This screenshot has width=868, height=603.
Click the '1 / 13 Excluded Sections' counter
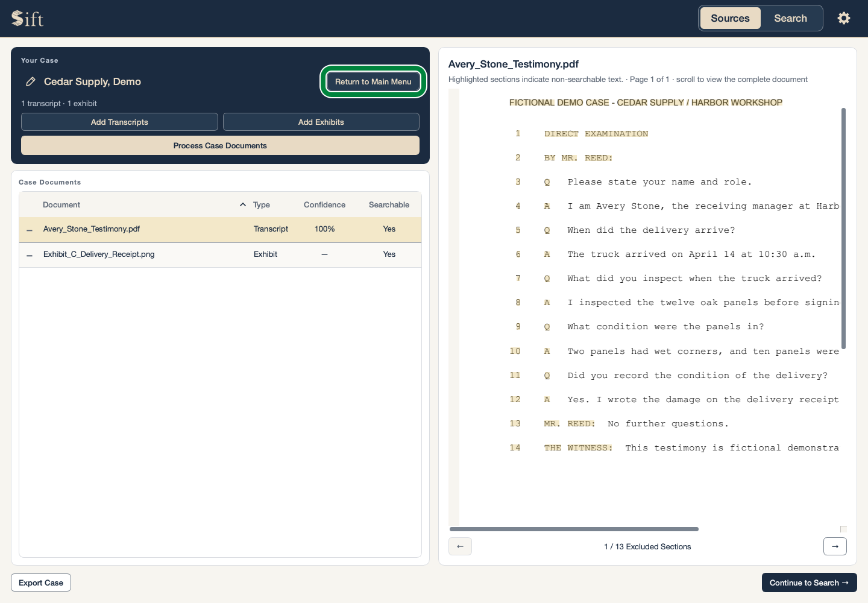647,546
